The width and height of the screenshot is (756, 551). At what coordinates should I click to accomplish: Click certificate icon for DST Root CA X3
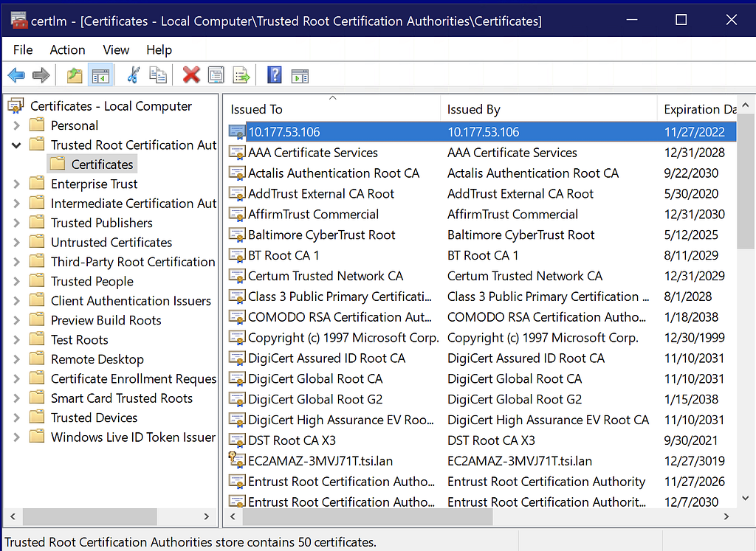coord(237,440)
